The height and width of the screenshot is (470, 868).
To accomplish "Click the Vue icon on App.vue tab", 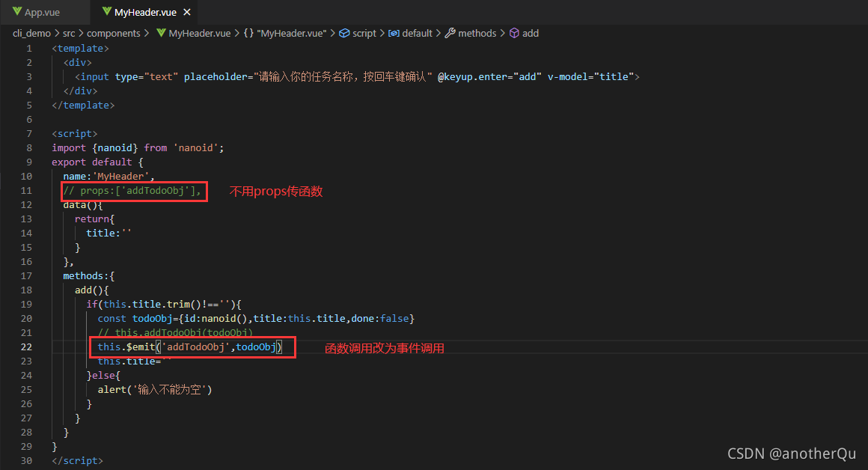I will [17, 12].
